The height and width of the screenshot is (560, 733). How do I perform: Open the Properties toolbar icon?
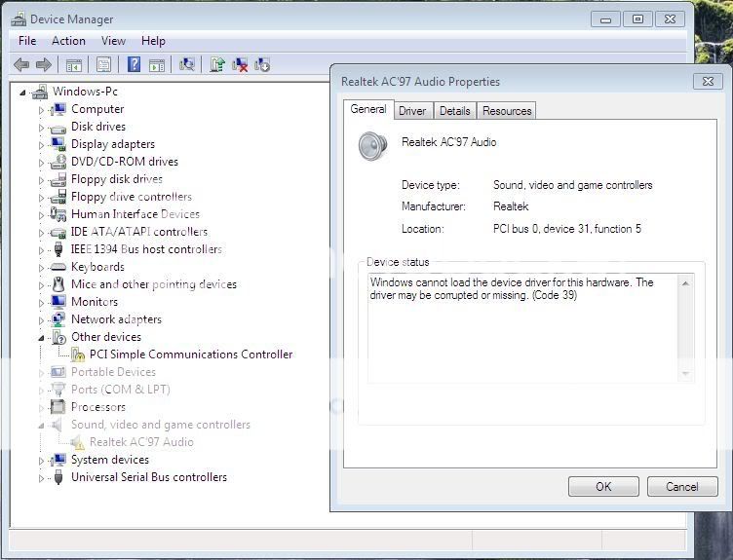[x=103, y=64]
